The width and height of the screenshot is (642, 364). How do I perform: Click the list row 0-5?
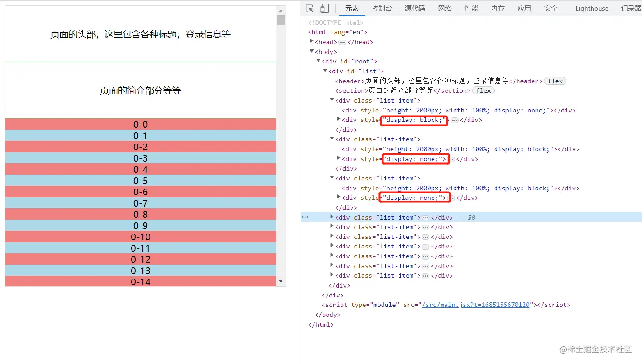(141, 180)
